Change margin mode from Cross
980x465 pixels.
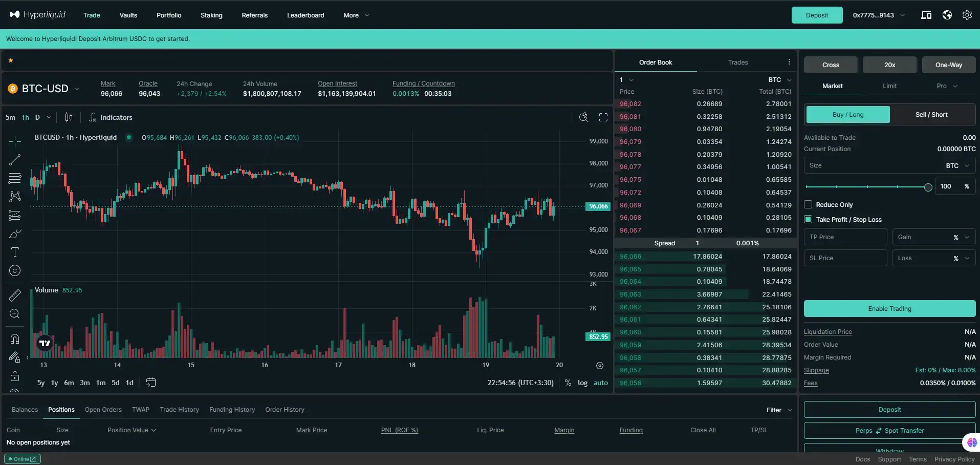(x=831, y=65)
